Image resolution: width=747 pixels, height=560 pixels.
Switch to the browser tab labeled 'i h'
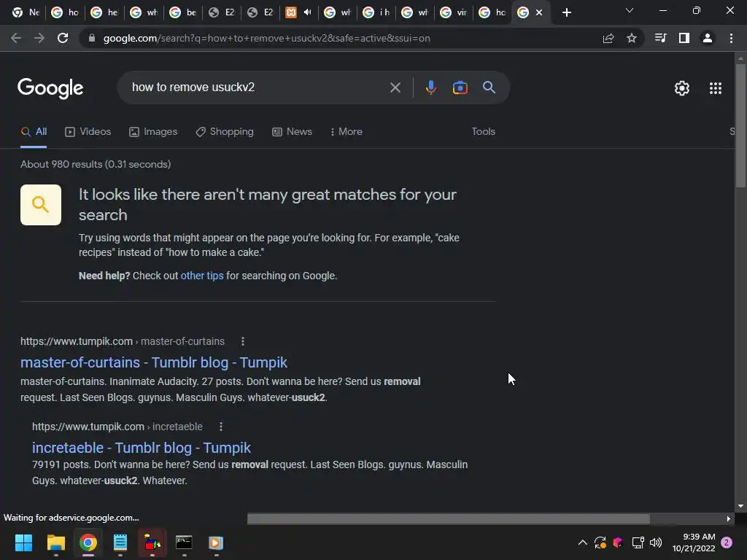(x=377, y=13)
